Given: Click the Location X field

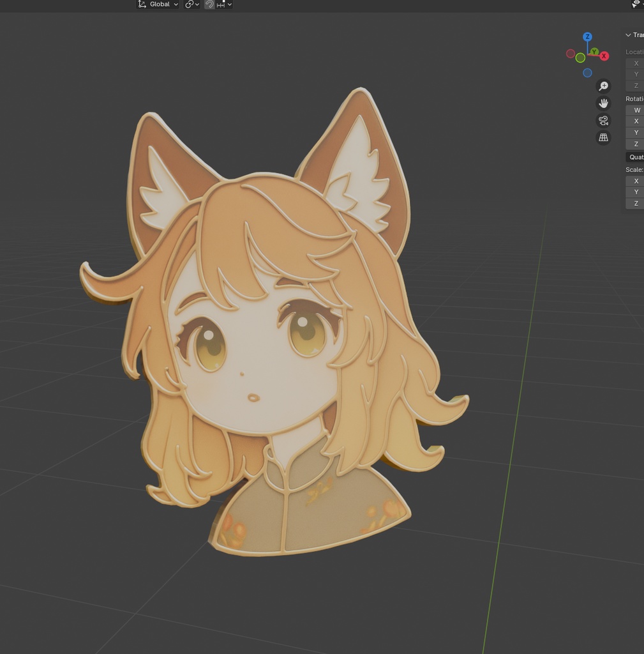Looking at the screenshot, I should tap(635, 63).
